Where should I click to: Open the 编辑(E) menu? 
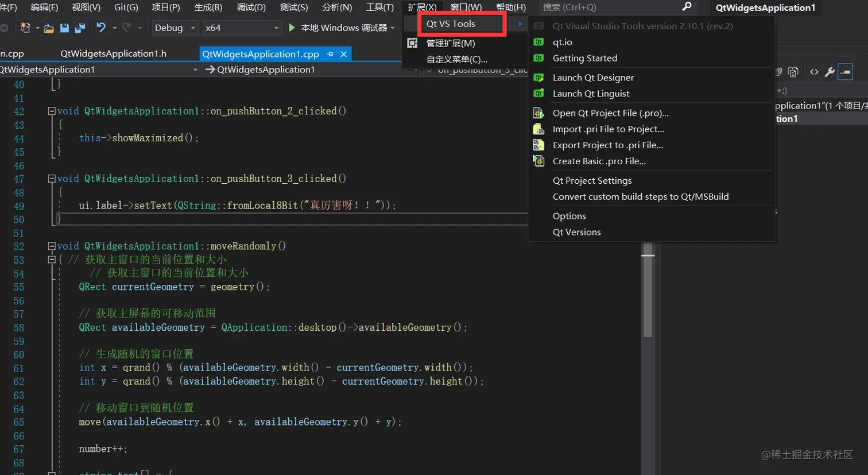pyautogui.click(x=44, y=7)
